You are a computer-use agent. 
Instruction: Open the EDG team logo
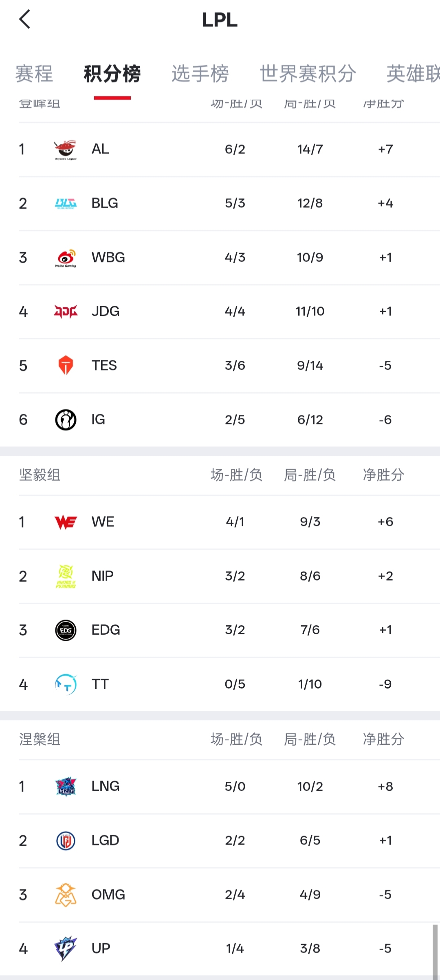coord(66,630)
